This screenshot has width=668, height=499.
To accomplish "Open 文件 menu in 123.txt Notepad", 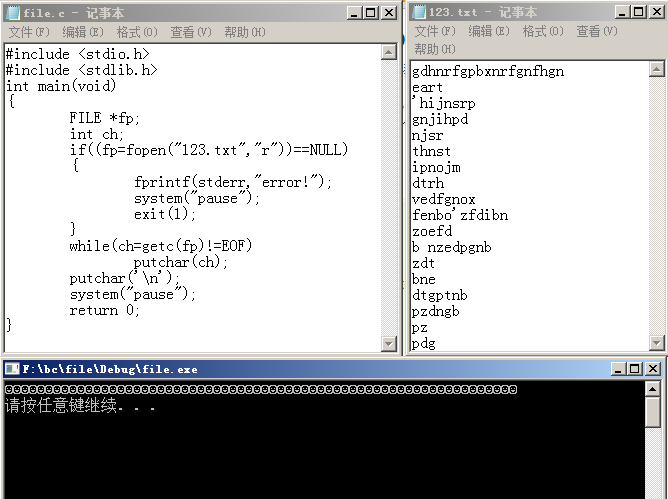I will pos(434,32).
